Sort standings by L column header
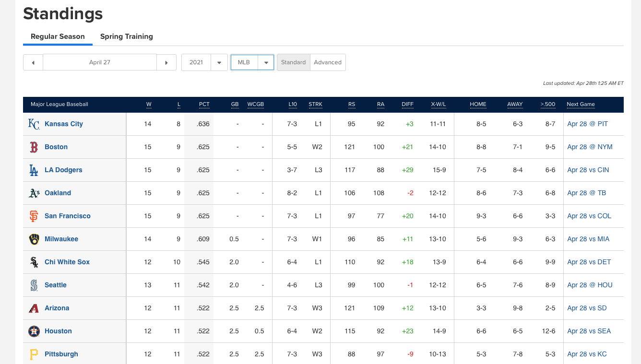The image size is (641, 364). tap(179, 104)
